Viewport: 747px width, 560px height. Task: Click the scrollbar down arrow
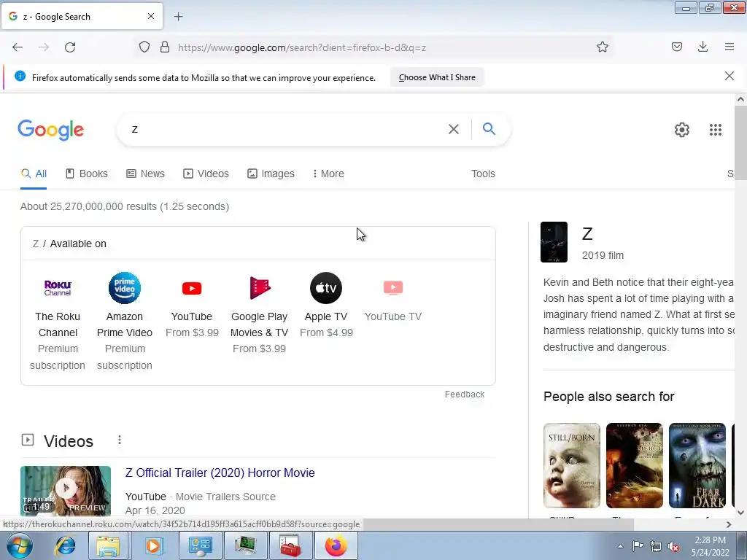[740, 513]
